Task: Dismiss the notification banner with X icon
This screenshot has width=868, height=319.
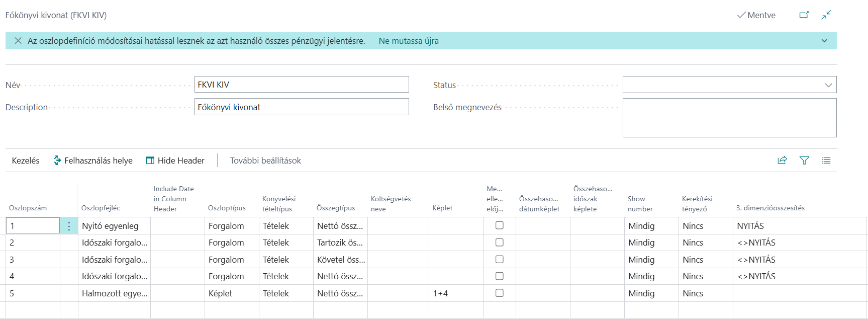Action: coord(18,41)
